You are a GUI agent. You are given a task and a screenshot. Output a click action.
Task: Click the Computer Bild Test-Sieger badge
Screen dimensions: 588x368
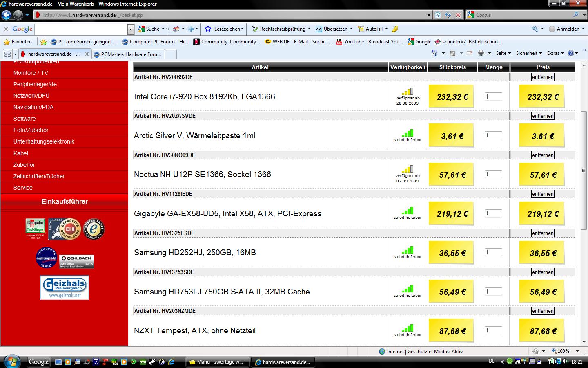click(x=36, y=229)
